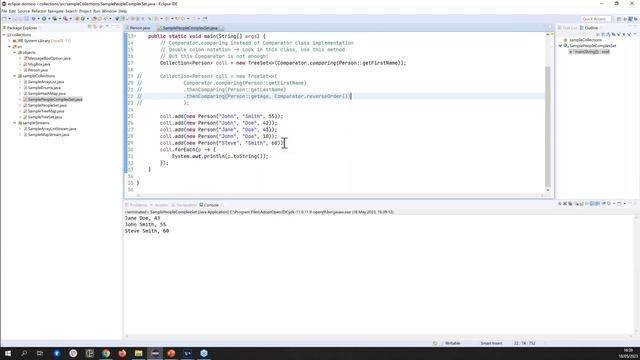
Task: Click the Open Perspective icon
Action: pos(619,19)
